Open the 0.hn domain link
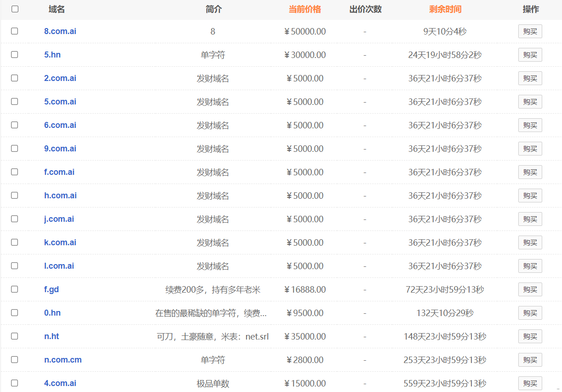 [x=52, y=313]
